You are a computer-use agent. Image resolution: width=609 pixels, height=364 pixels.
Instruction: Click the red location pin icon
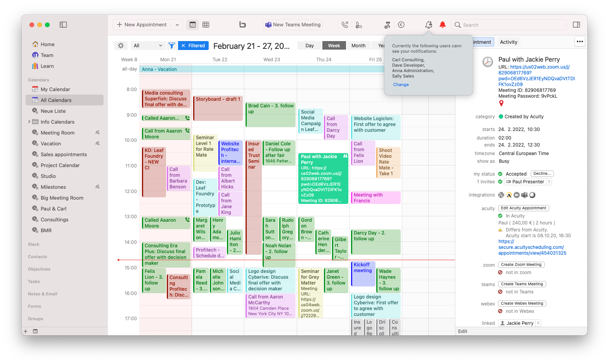pos(501,103)
